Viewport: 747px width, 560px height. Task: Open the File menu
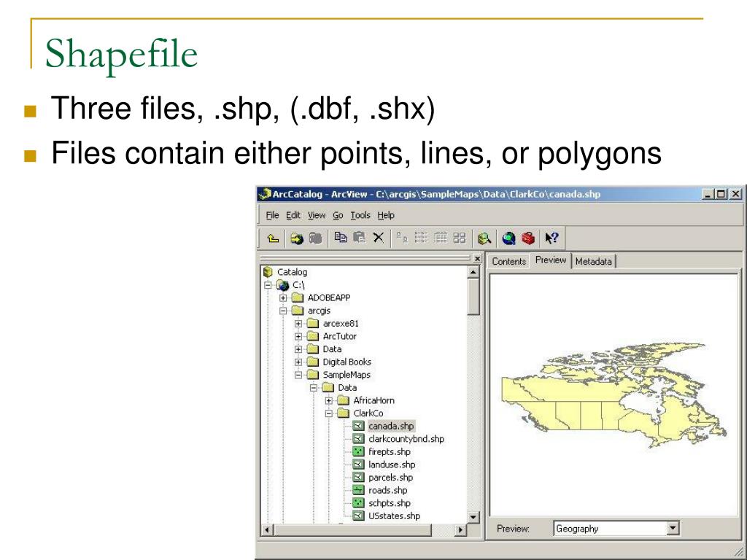point(273,215)
